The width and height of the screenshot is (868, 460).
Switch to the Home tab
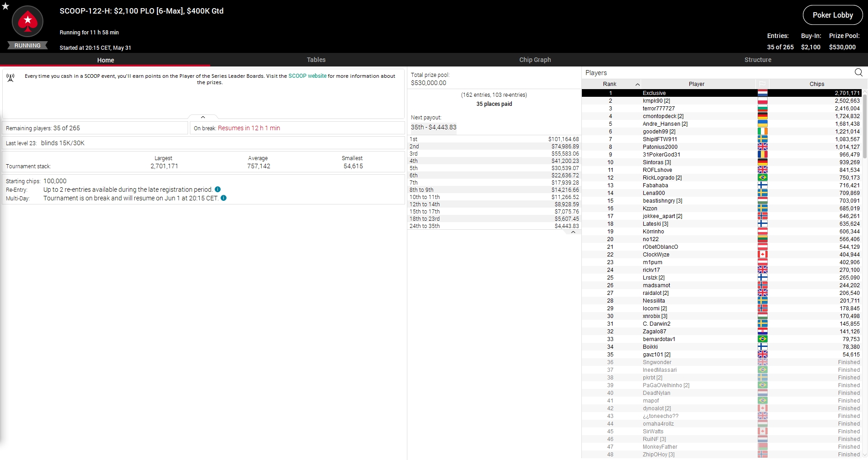105,60
